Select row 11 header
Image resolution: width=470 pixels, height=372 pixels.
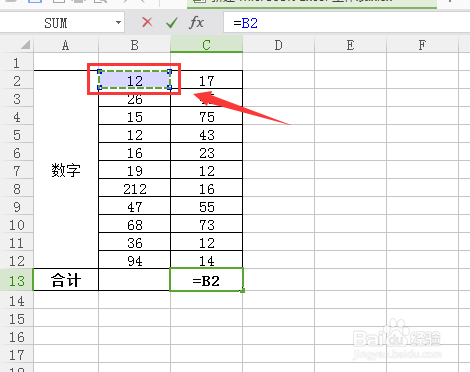[17, 243]
